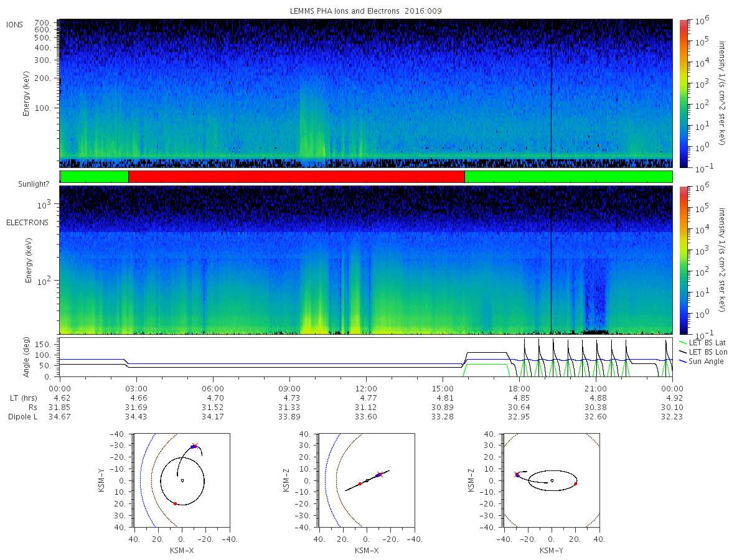
Task: Click the 03:00 time axis label
Action: tap(136, 388)
